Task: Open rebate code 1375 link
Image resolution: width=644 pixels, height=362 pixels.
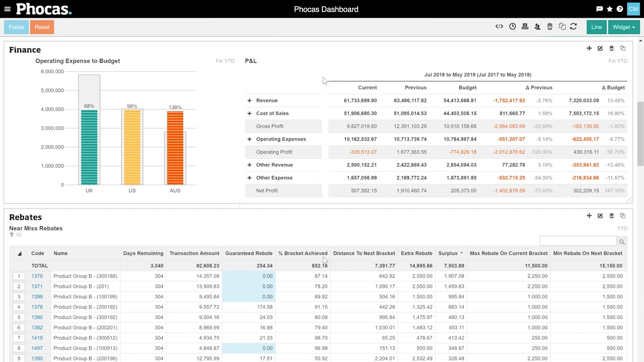Action: [x=37, y=276]
